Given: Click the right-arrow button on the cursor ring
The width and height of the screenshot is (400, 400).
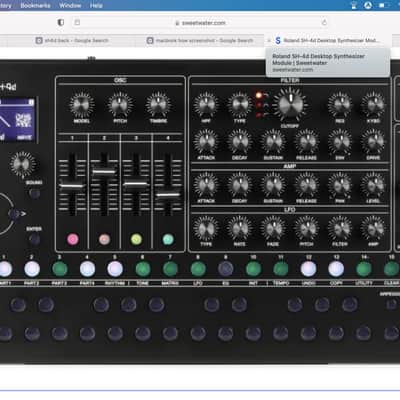Looking at the screenshot, I should [14, 214].
